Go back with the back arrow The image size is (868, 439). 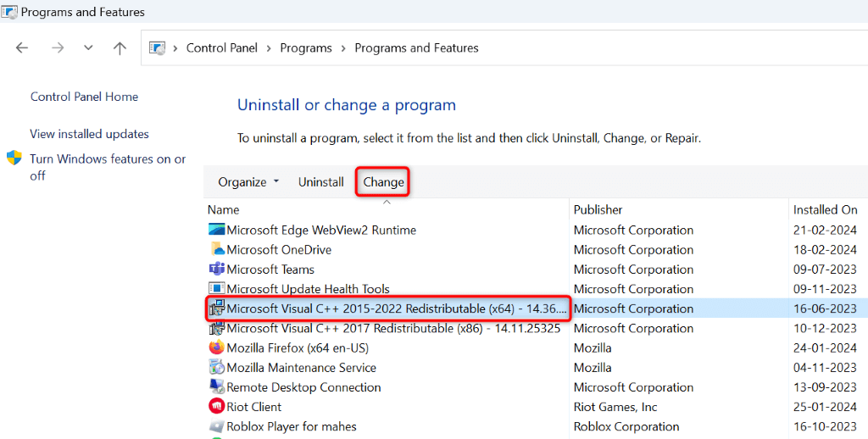tap(22, 47)
